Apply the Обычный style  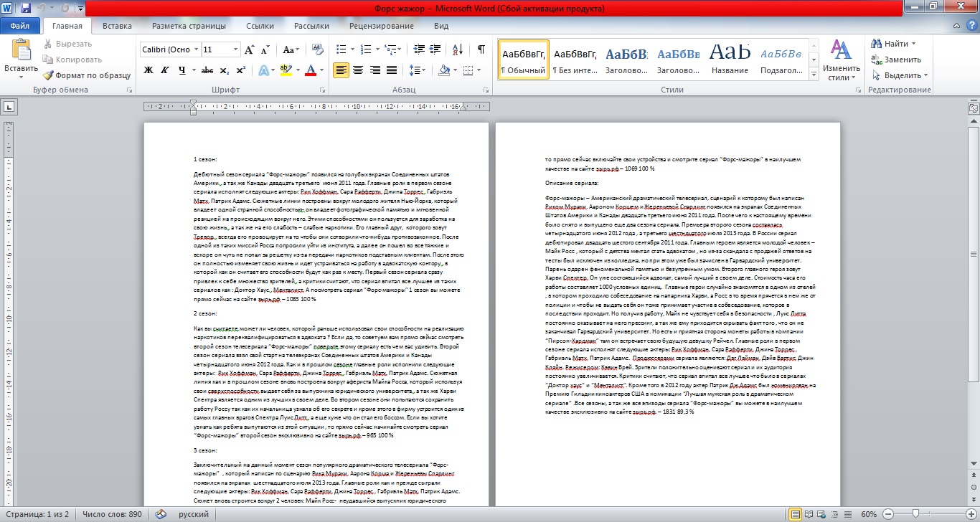(524, 60)
